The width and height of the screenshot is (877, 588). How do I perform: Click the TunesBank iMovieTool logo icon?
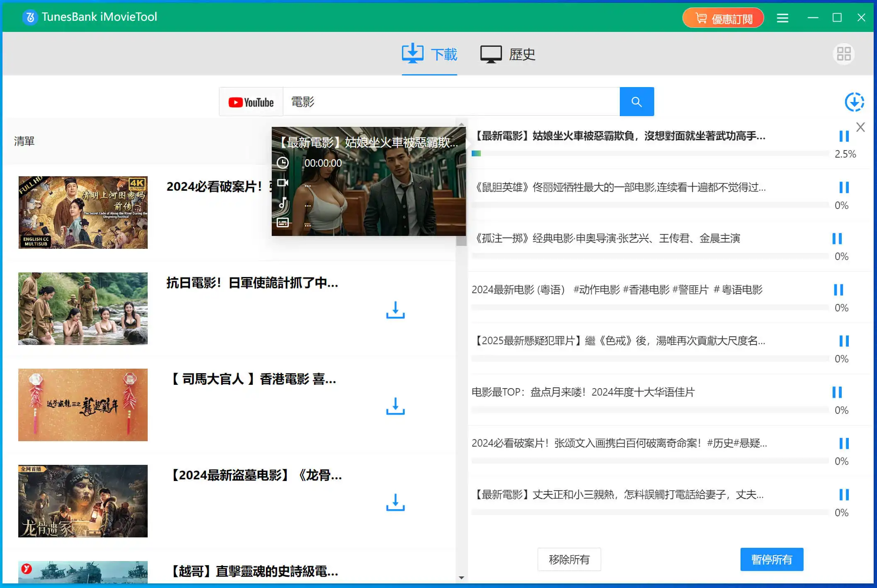point(30,17)
